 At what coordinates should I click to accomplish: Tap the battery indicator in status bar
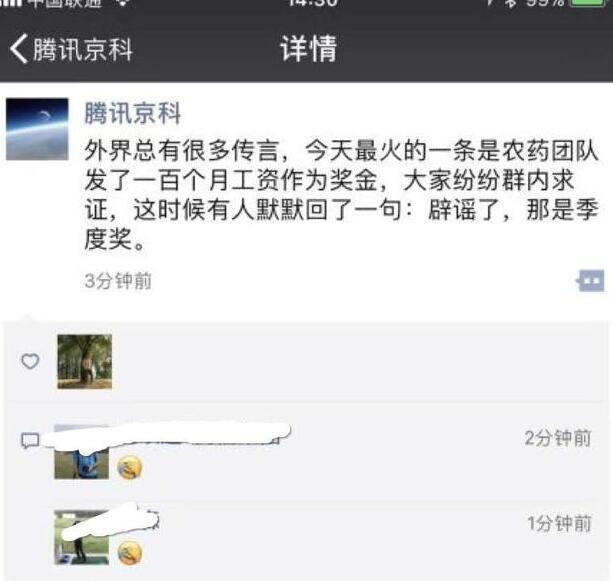point(588,2)
